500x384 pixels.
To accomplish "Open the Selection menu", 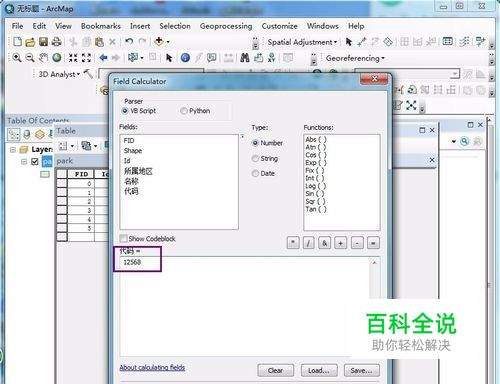I will click(x=175, y=26).
